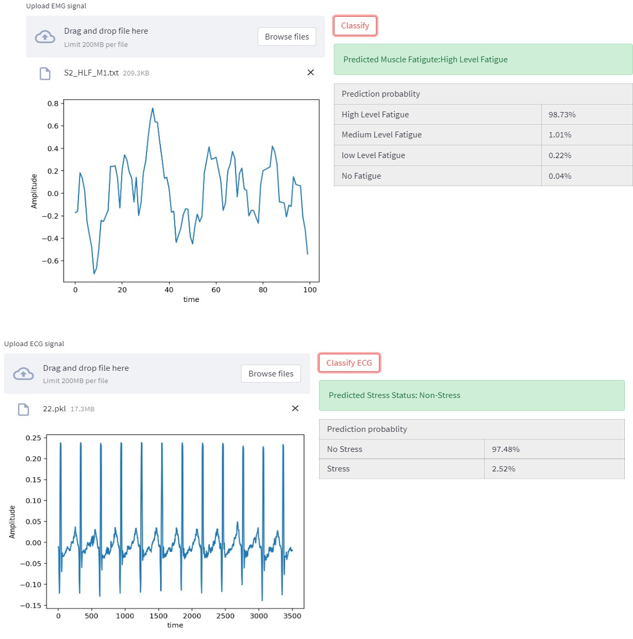Select the Medium Level Fatigue table row
Screen dimensions: 633x639
(x=483, y=135)
